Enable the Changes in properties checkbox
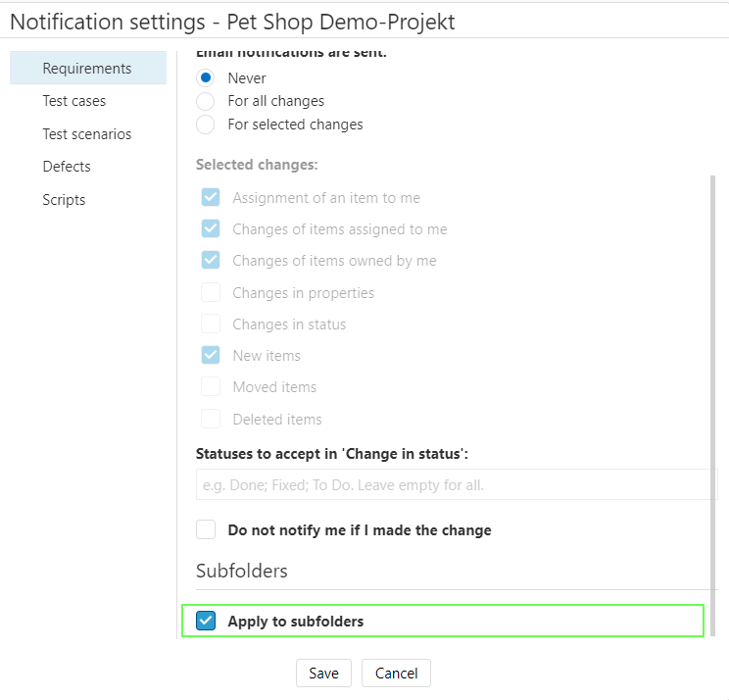This screenshot has width=729, height=700. coord(211,293)
